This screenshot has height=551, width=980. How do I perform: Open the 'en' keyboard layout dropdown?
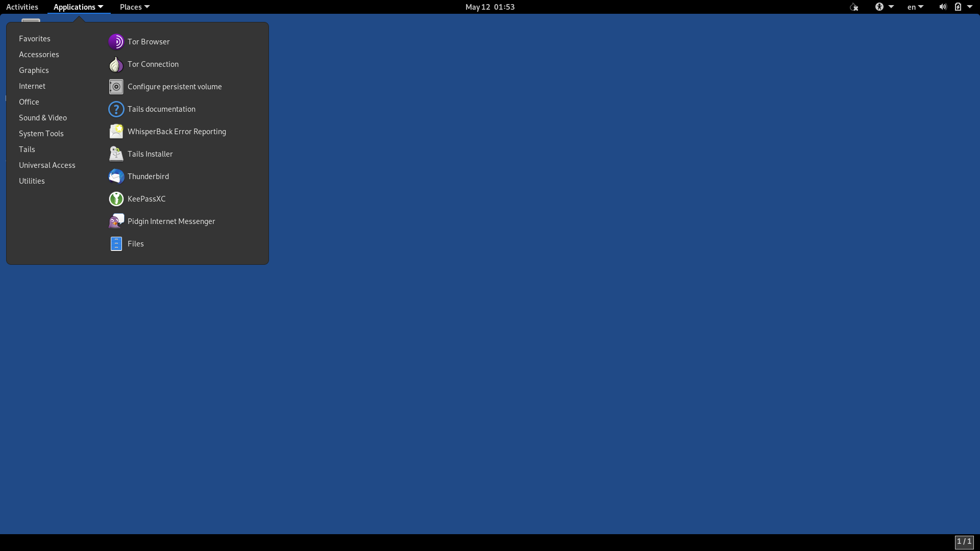coord(915,7)
